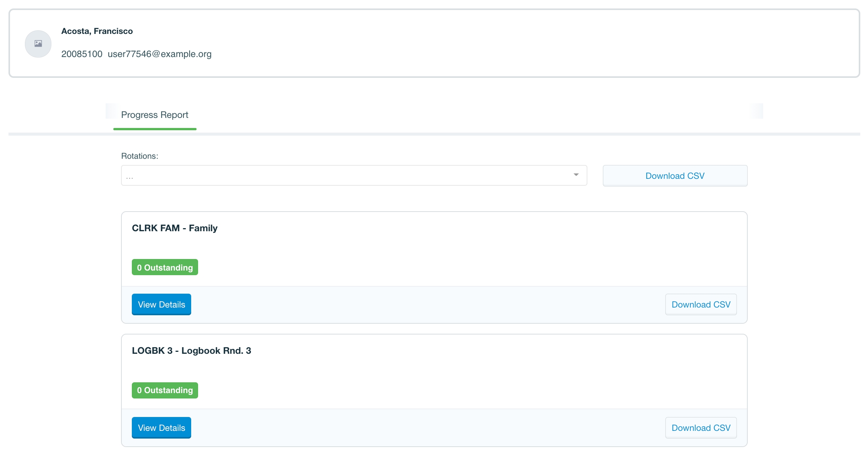This screenshot has width=868, height=464.
Task: Download CSV for CLRK FAM Family
Action: tap(701, 304)
